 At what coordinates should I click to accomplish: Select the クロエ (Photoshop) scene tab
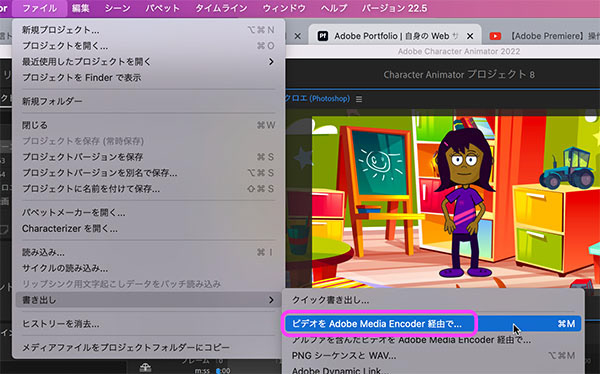tap(317, 99)
